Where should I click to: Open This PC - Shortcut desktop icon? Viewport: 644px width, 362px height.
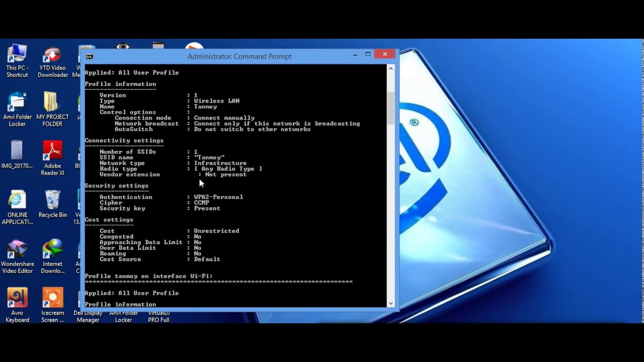(x=17, y=61)
